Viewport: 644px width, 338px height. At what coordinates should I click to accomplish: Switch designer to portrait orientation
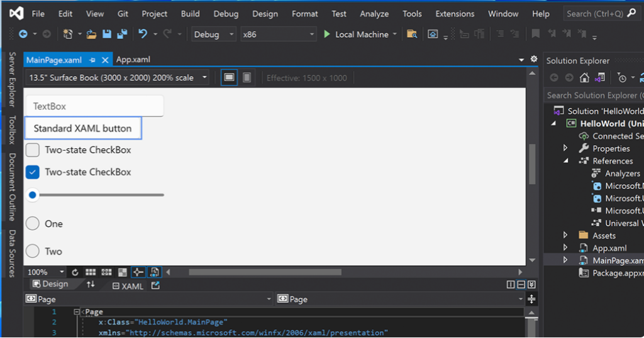click(247, 77)
